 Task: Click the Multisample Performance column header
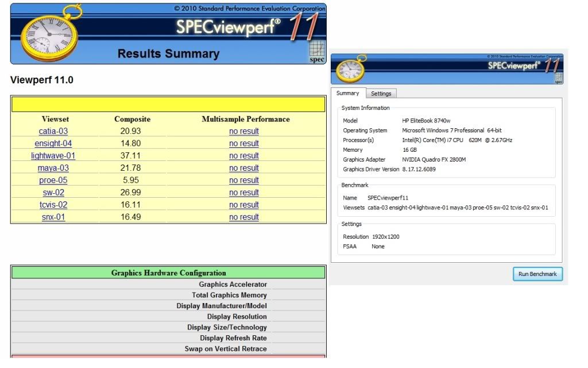246,119
